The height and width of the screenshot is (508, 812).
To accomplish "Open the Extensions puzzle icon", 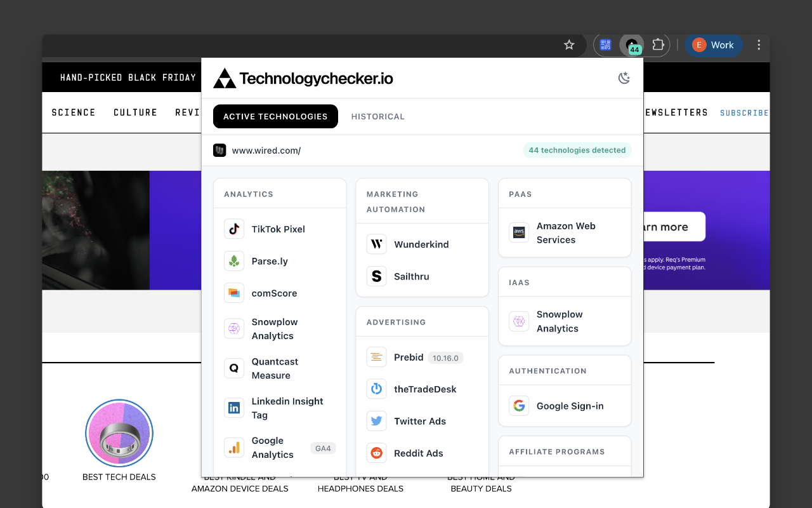I will 658,45.
